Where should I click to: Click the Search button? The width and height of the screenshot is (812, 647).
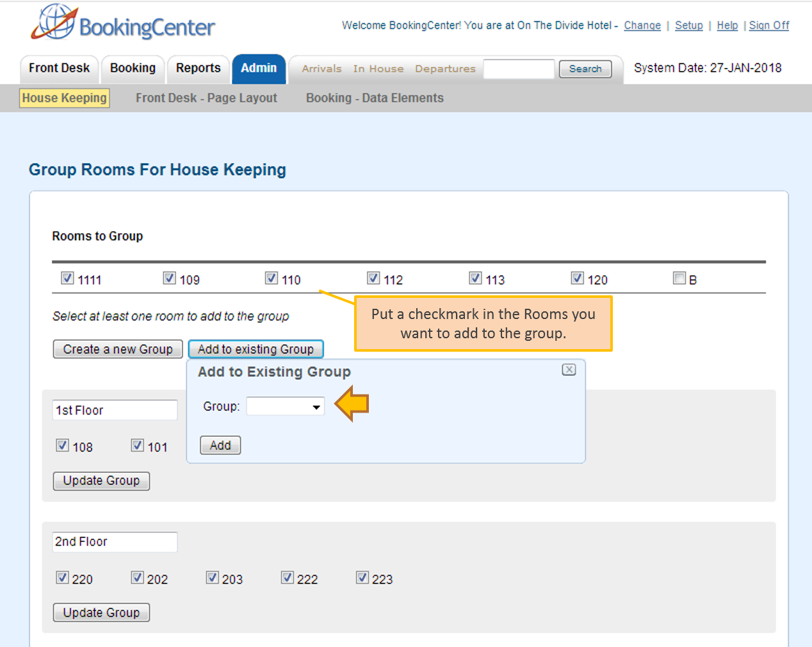click(585, 69)
